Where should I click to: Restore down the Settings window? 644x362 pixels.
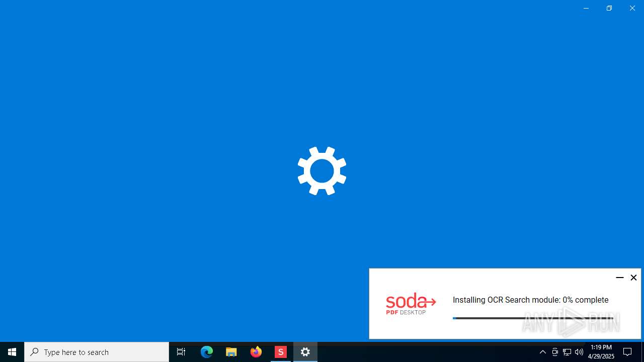pos(609,8)
